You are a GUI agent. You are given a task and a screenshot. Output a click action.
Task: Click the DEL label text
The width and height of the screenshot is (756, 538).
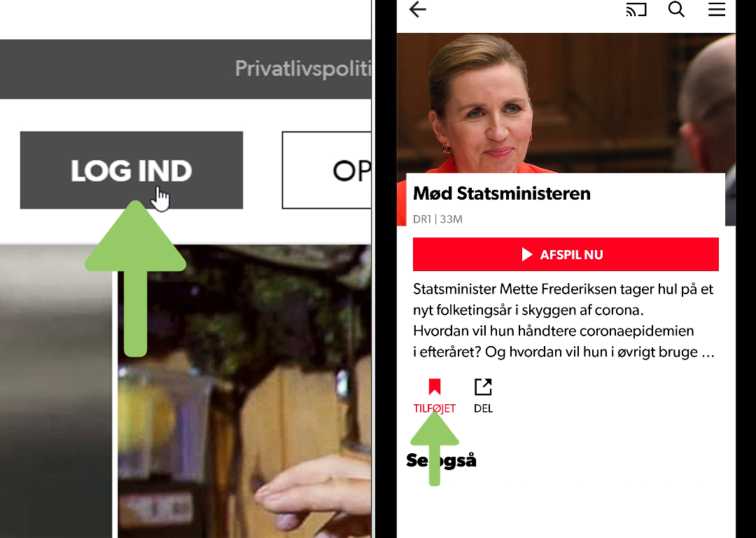click(483, 408)
